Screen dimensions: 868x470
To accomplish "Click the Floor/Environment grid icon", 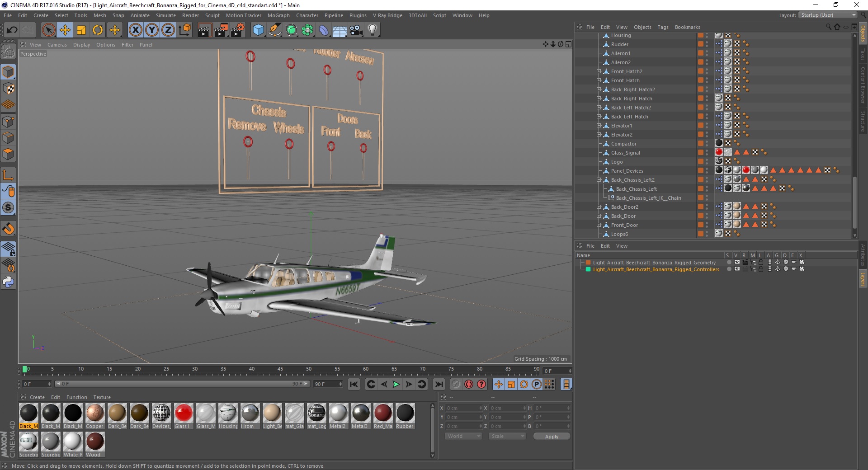I will pyautogui.click(x=340, y=30).
